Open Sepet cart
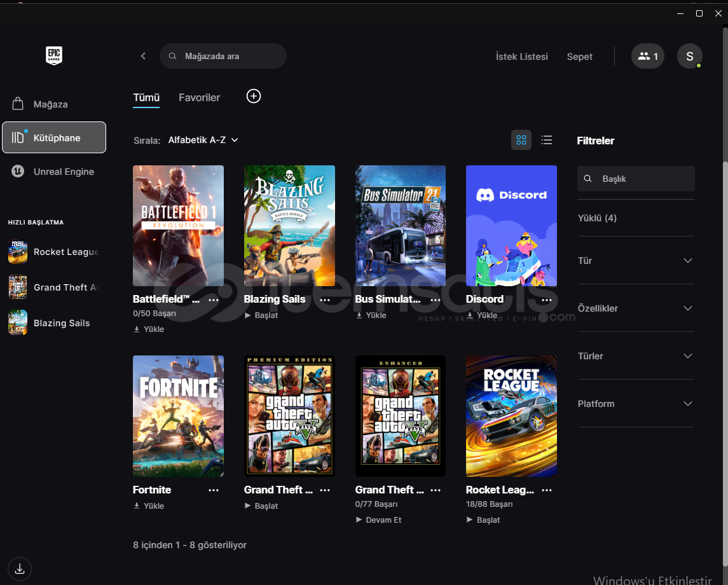This screenshot has width=728, height=585. [x=579, y=57]
